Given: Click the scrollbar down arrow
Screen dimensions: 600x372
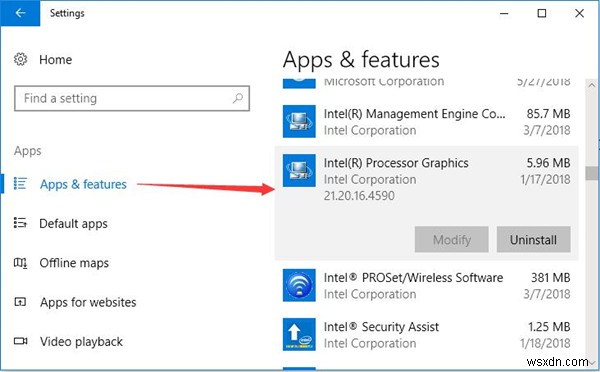Looking at the screenshot, I should pyautogui.click(x=592, y=362).
